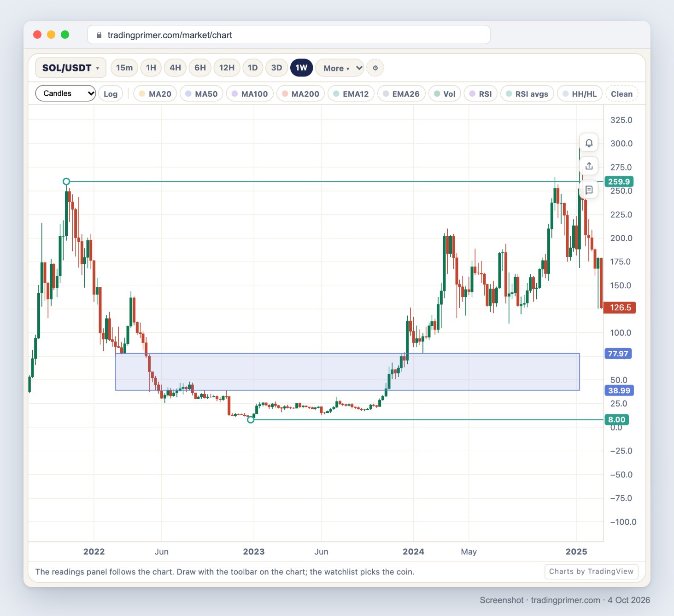Click the 126.5 current price label
The image size is (674, 616).
(x=620, y=308)
